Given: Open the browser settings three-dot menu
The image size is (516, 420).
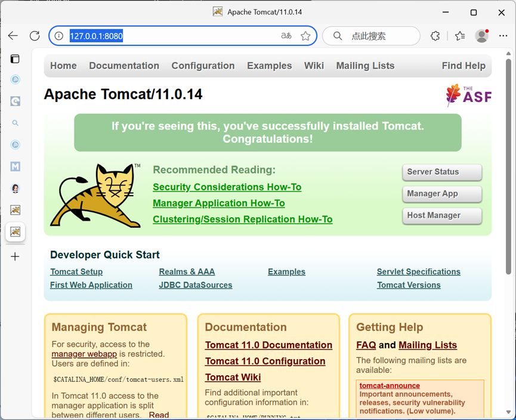Looking at the screenshot, I should pyautogui.click(x=503, y=36).
